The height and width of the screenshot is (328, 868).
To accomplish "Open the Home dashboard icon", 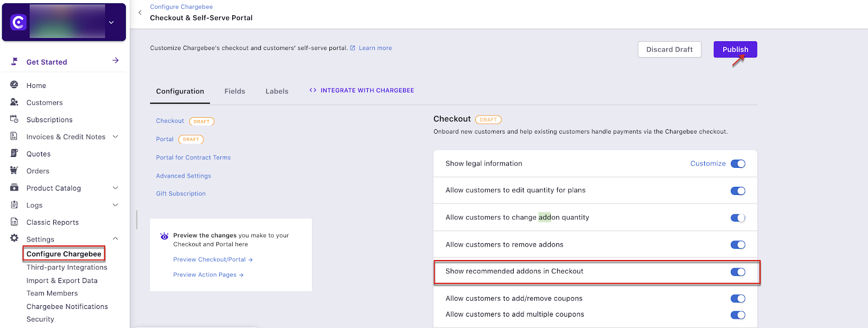I will (14, 85).
